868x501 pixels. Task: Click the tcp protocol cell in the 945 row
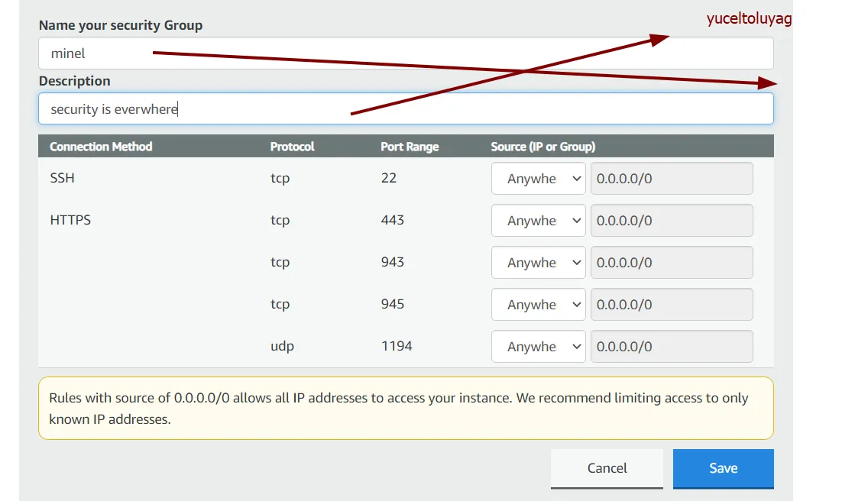[280, 305]
